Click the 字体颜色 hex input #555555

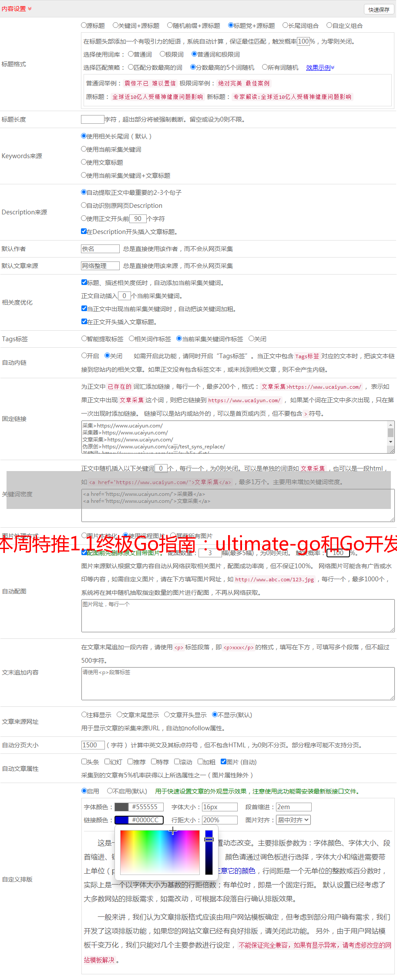click(x=146, y=807)
